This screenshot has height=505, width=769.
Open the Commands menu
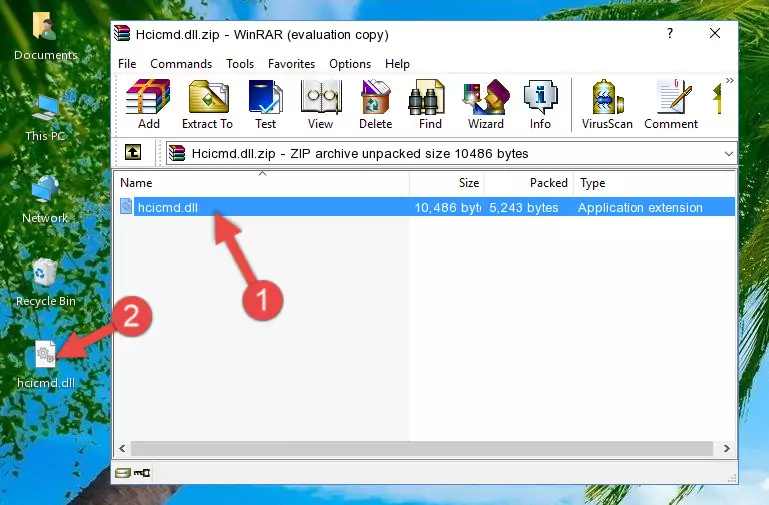181,64
